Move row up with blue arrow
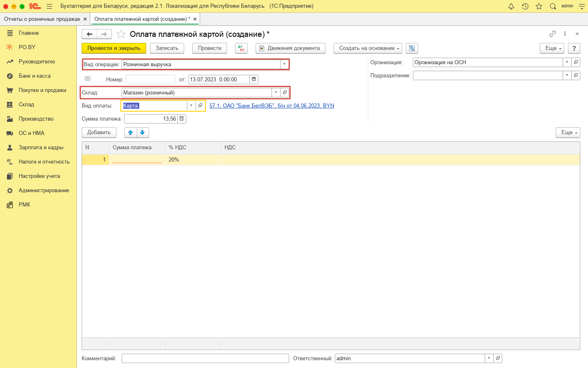 coord(131,132)
